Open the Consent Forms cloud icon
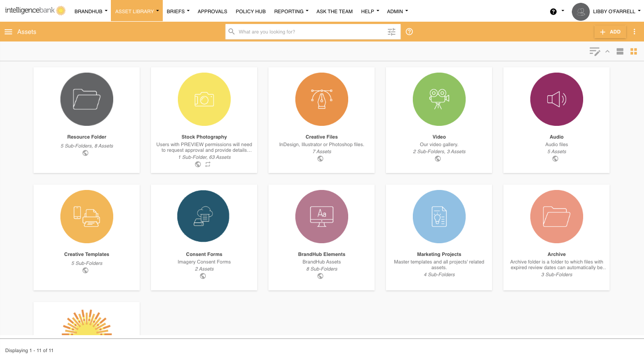 click(x=204, y=216)
